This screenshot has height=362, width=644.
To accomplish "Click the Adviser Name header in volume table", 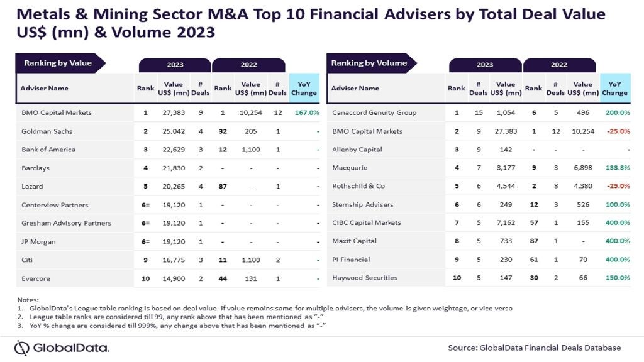I will pyautogui.click(x=355, y=88).
